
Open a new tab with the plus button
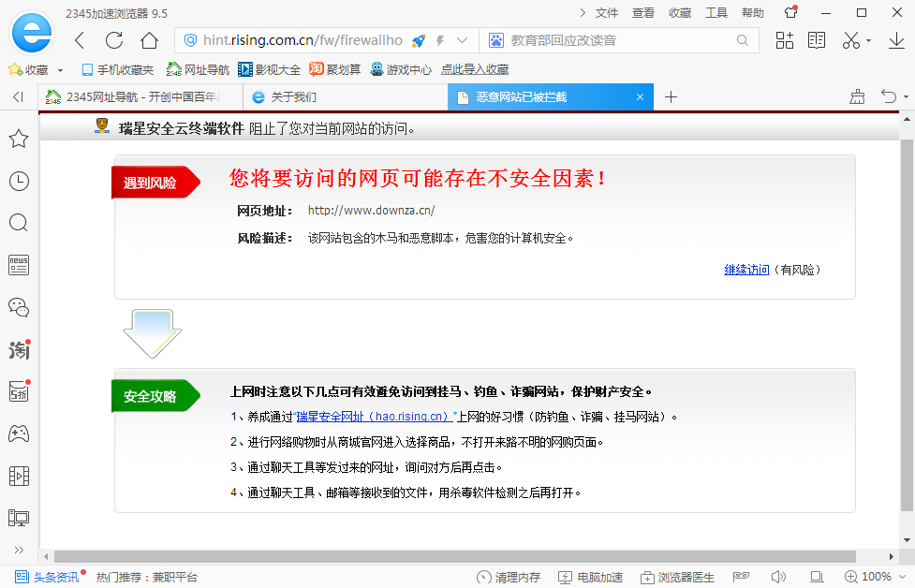click(671, 96)
